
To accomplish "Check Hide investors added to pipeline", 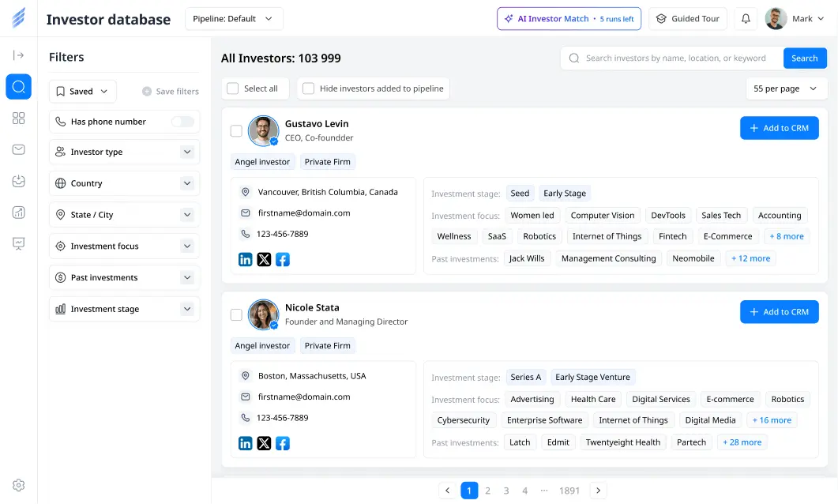I will (308, 88).
